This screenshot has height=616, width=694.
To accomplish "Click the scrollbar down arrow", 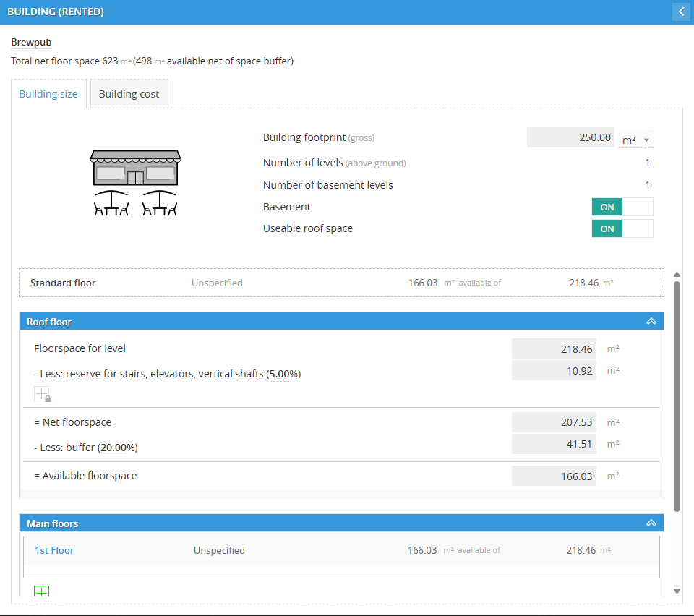I will tap(677, 591).
